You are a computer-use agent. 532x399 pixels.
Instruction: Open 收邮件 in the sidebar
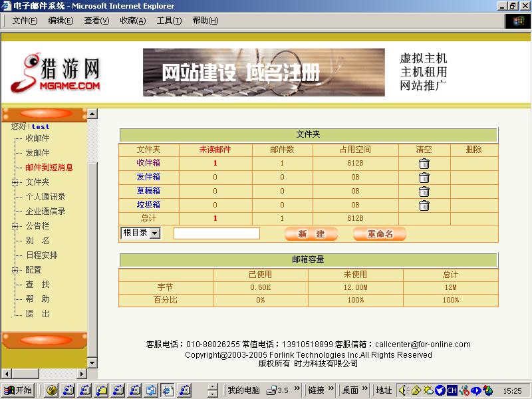(x=37, y=138)
